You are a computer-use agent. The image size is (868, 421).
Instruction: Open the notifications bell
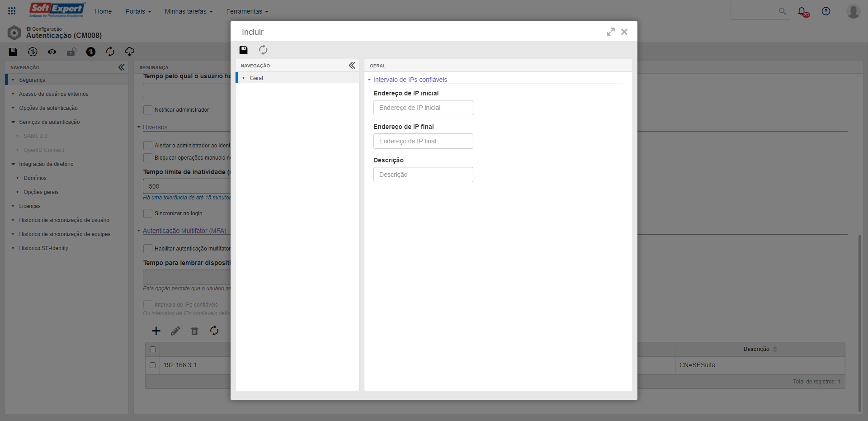tap(802, 11)
